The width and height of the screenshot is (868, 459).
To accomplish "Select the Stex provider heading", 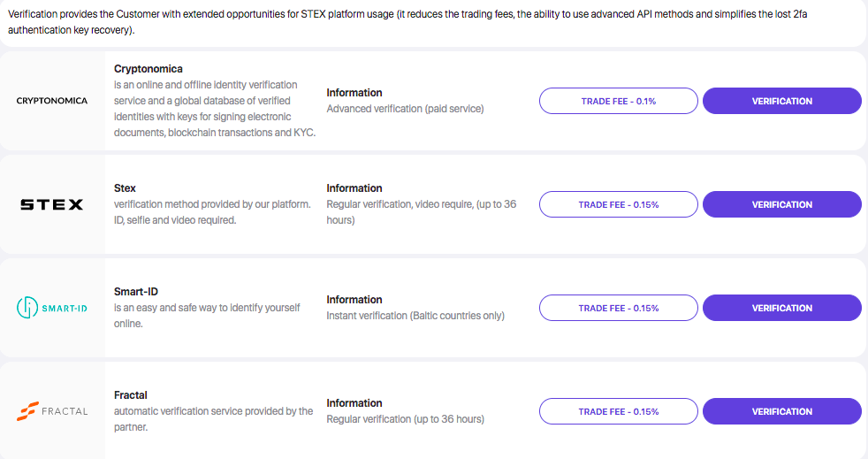I will pos(125,188).
